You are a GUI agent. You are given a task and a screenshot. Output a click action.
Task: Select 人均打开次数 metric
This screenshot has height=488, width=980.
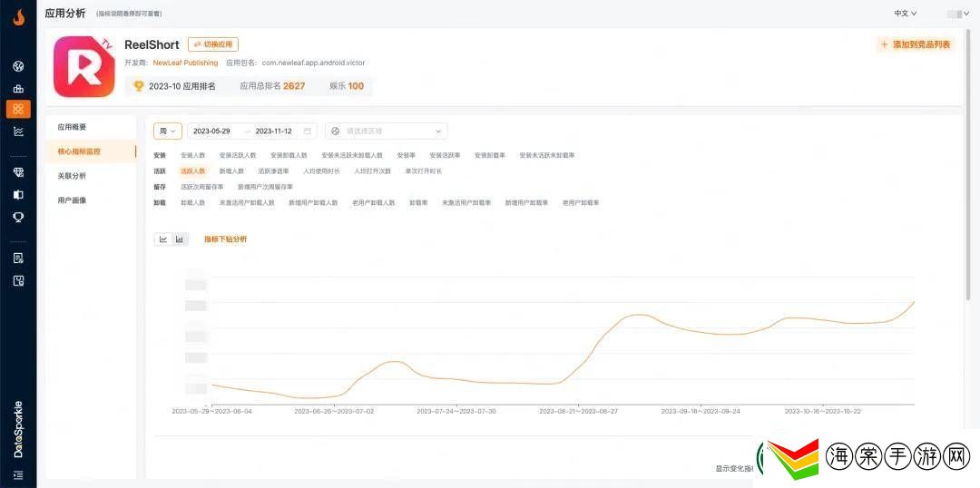coord(373,171)
